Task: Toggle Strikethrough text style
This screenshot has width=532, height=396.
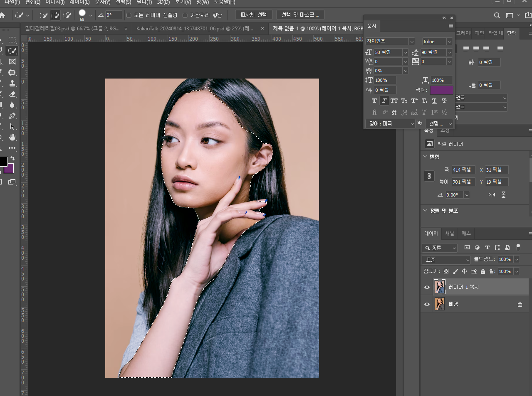Action: [444, 101]
